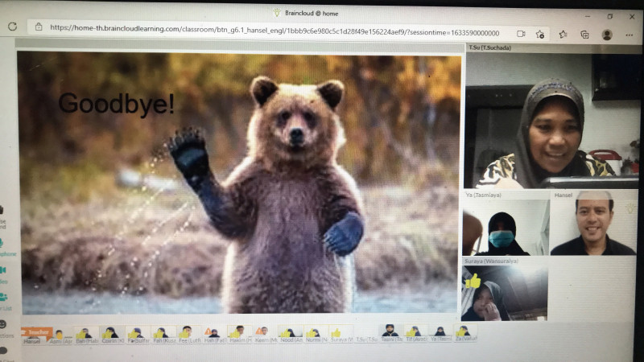The image size is (644, 362).
Task: Open the browser favorites list
Action: click(x=563, y=35)
